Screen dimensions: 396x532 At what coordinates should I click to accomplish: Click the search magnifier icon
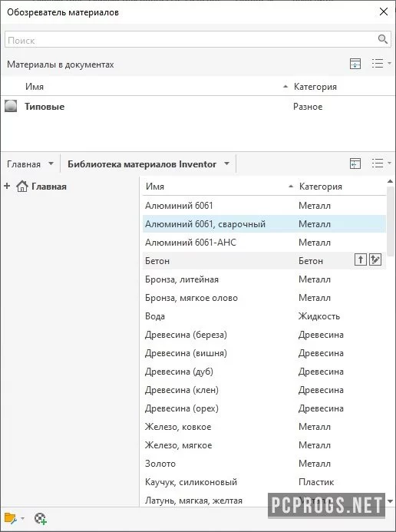383,39
